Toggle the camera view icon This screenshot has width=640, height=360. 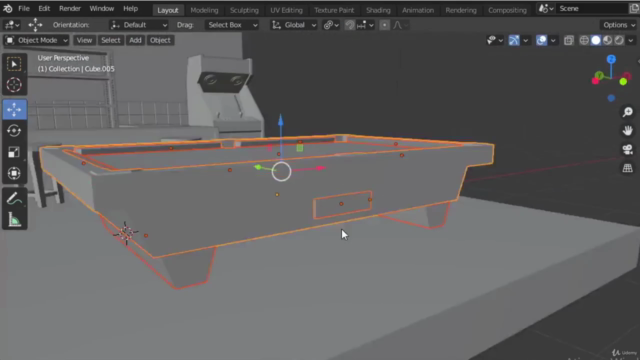(x=627, y=149)
